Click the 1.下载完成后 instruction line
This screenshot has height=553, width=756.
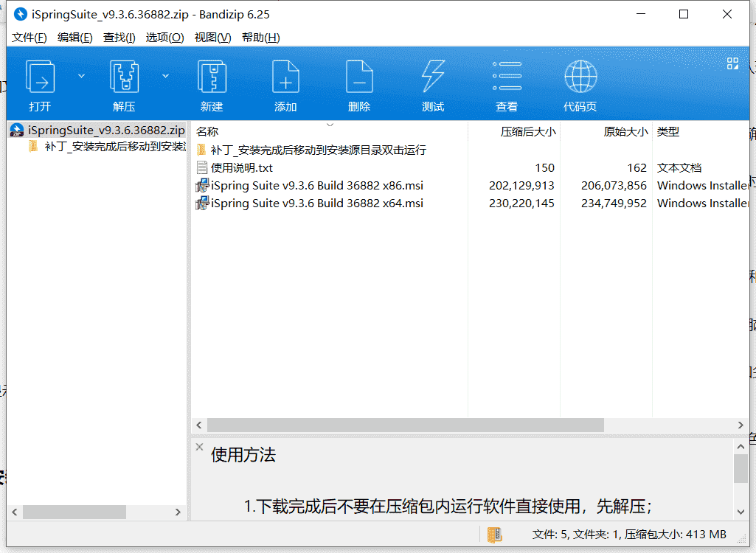click(448, 507)
